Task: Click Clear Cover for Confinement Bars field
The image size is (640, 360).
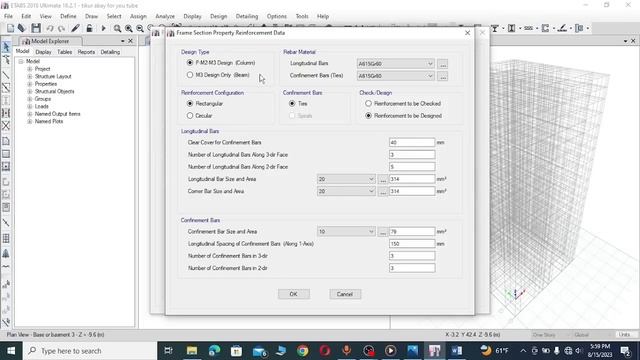Action: [412, 142]
